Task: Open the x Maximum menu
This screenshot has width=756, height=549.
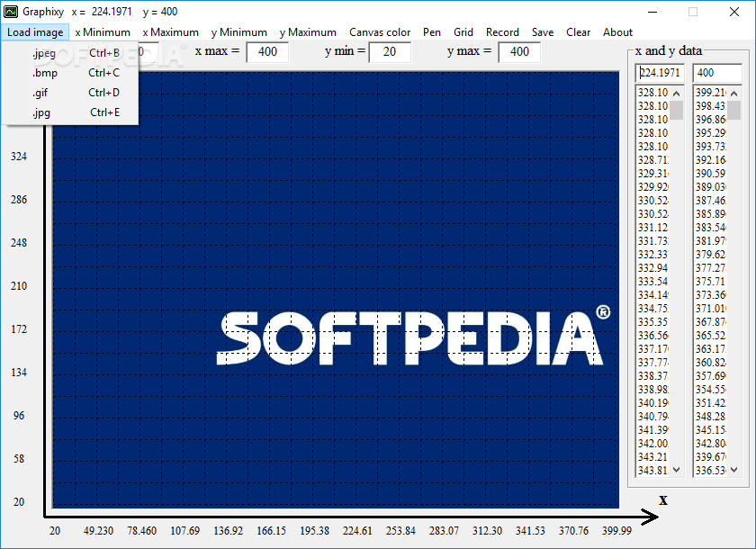Action: click(171, 32)
